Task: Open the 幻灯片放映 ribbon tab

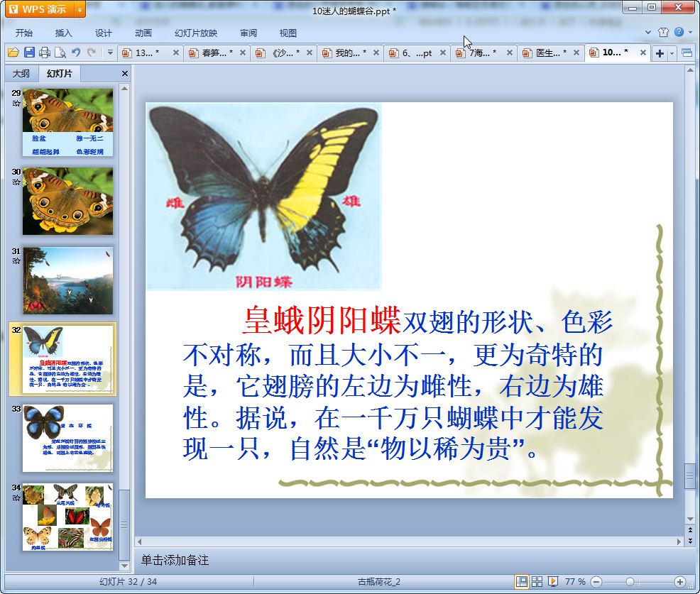Action: pos(196,33)
